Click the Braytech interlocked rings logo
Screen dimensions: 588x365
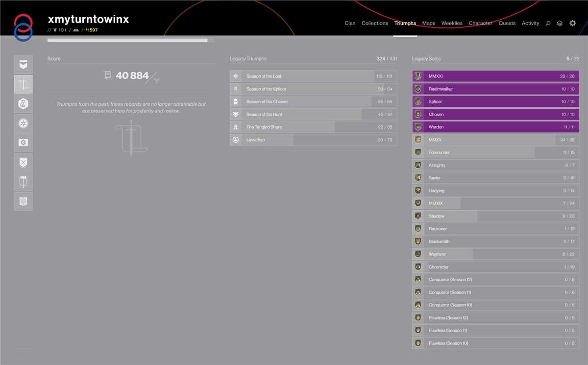(23, 27)
